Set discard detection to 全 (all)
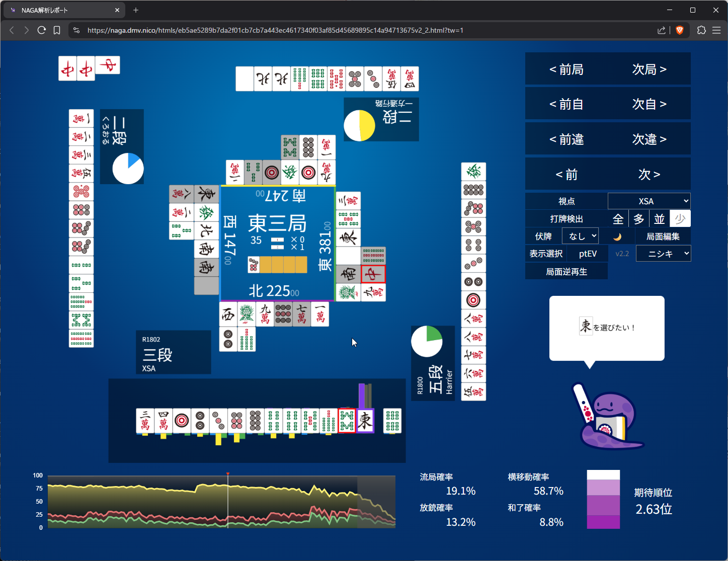Image resolution: width=728 pixels, height=561 pixels. tap(618, 219)
